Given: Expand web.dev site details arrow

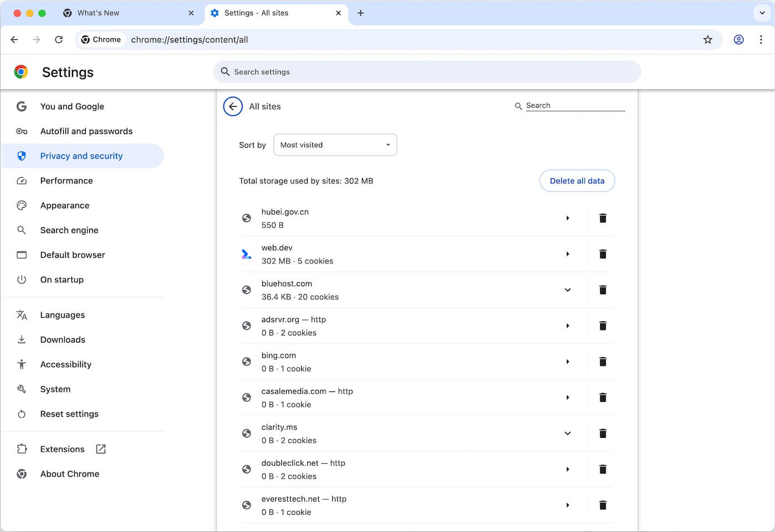Looking at the screenshot, I should pos(567,254).
